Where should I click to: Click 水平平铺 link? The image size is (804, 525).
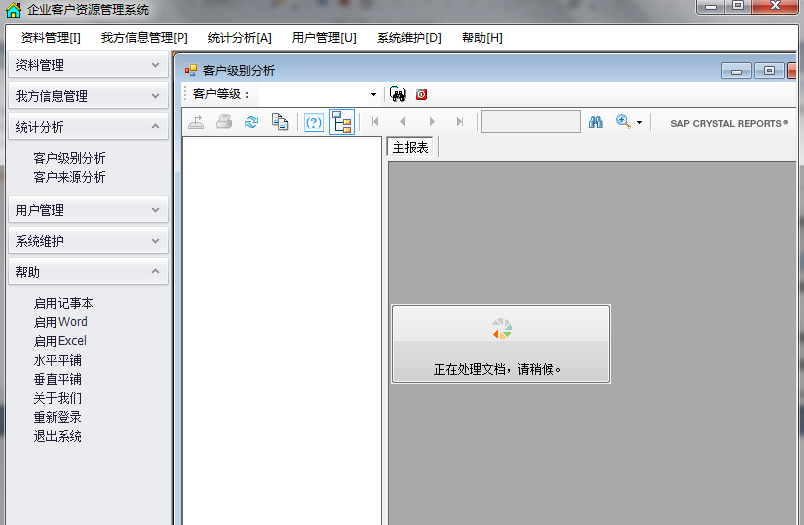[57, 360]
